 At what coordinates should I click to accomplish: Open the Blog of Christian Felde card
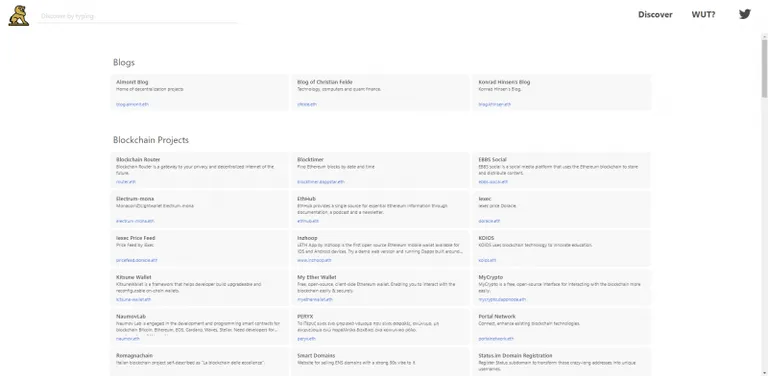381,93
